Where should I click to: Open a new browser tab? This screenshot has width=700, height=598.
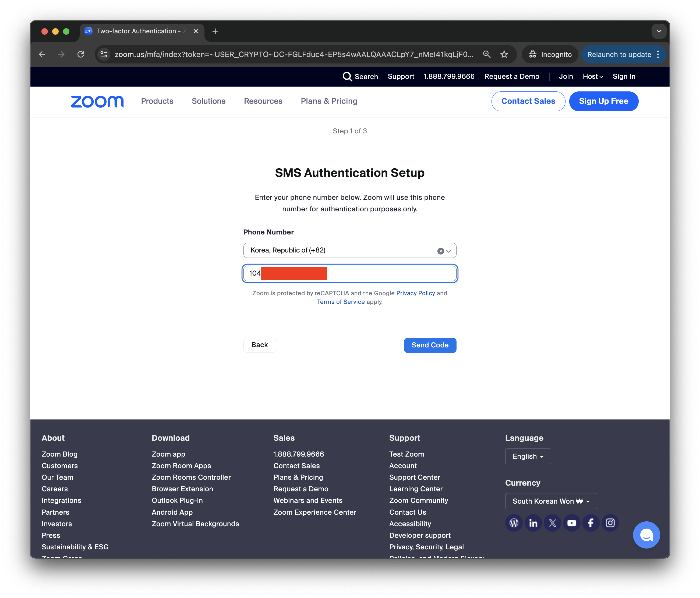tap(215, 31)
